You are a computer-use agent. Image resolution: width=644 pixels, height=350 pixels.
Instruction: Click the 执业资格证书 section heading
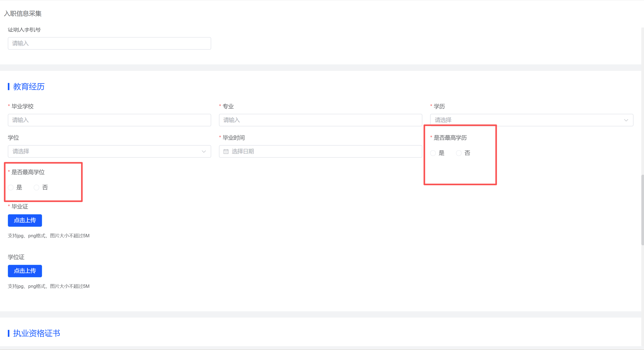tap(36, 333)
